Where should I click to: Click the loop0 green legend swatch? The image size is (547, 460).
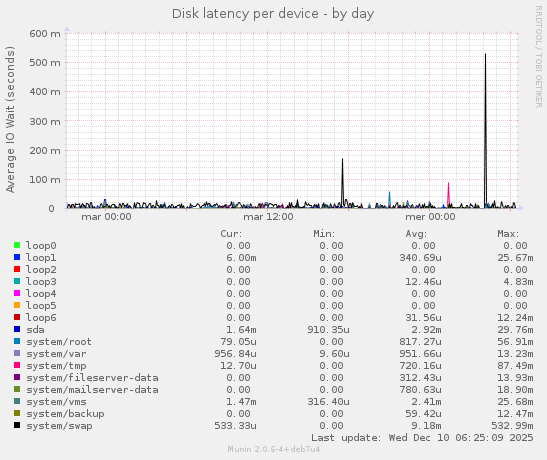click(x=17, y=245)
